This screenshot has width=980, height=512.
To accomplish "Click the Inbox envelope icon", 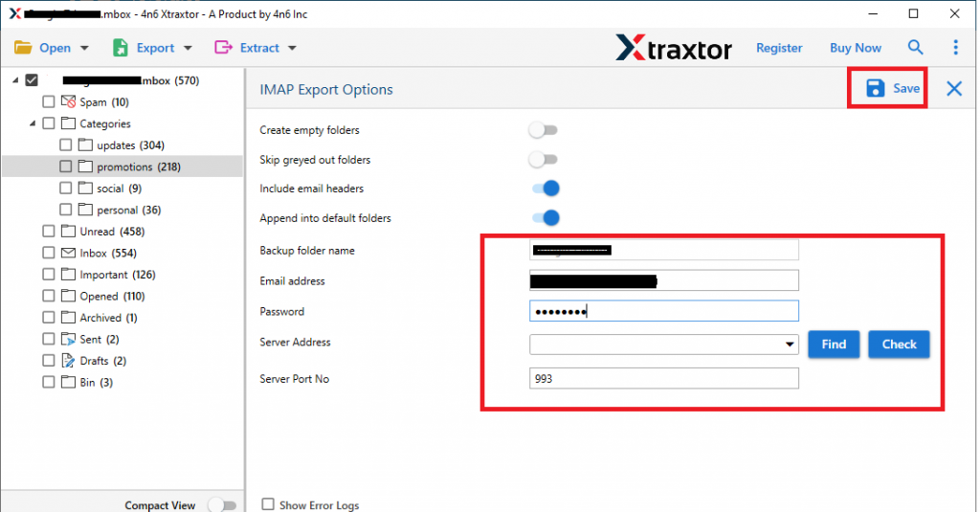I will 68,254.
